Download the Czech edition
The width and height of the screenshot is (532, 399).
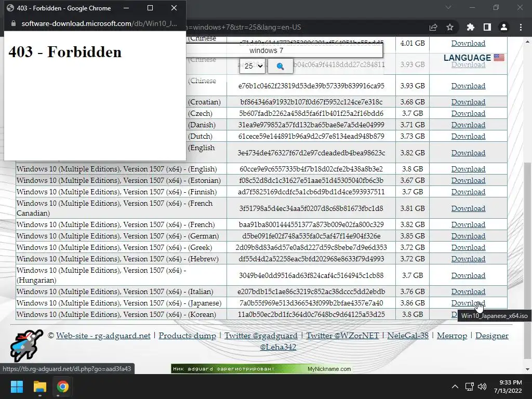coord(468,113)
